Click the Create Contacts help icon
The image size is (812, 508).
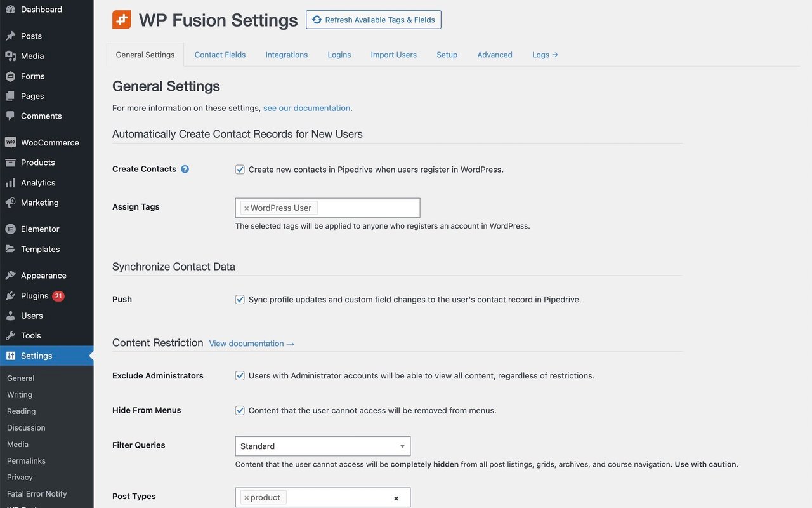tap(185, 169)
